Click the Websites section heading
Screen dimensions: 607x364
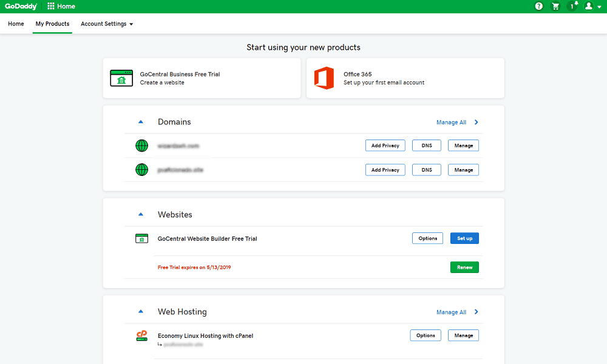175,214
